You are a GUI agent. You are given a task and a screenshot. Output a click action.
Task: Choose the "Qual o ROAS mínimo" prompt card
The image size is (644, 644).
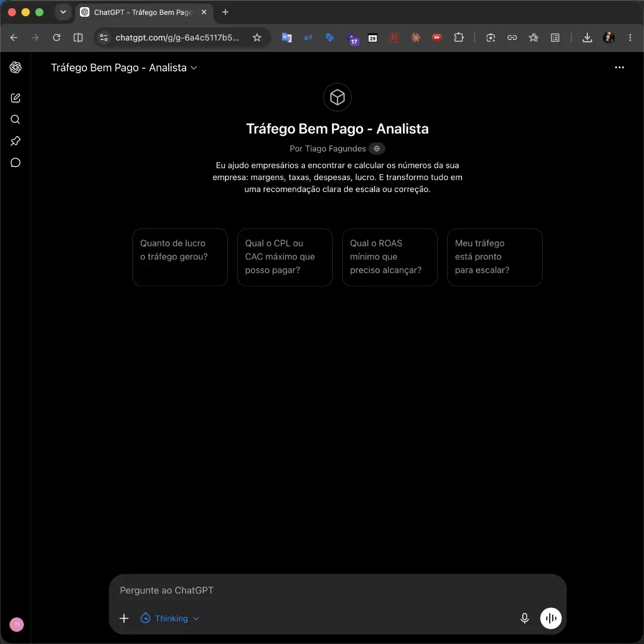pos(390,257)
